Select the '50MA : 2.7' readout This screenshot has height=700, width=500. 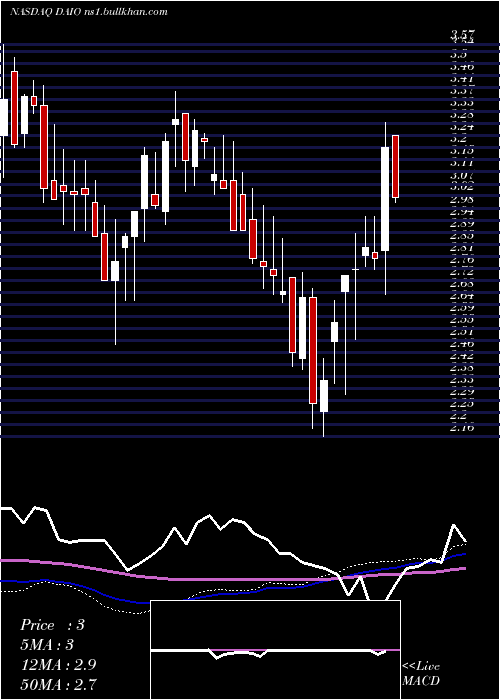(58, 684)
